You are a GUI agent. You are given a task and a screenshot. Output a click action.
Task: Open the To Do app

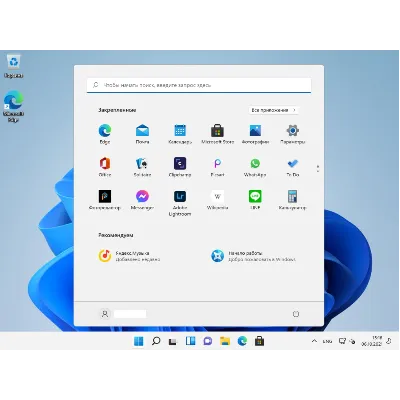coord(293,167)
